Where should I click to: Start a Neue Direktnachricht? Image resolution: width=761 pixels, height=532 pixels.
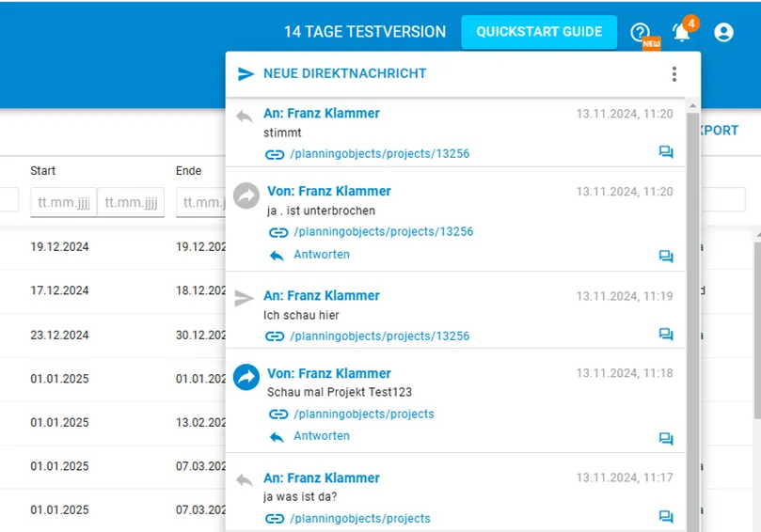[344, 73]
